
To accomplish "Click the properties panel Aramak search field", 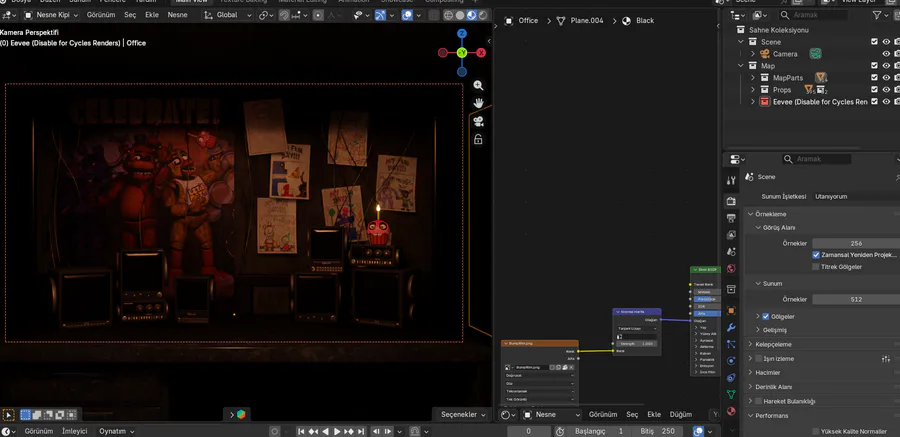I will click(818, 160).
